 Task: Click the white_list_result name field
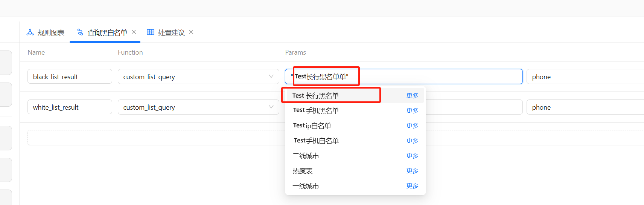click(70, 107)
